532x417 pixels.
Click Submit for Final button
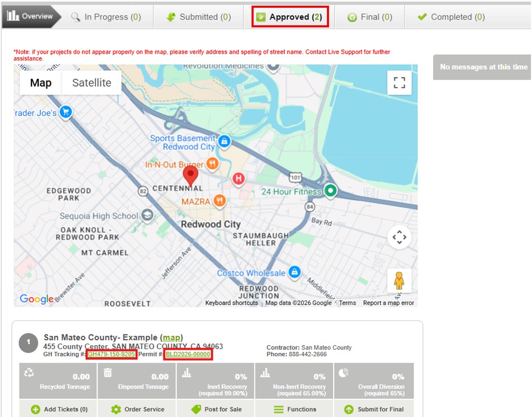(x=374, y=409)
